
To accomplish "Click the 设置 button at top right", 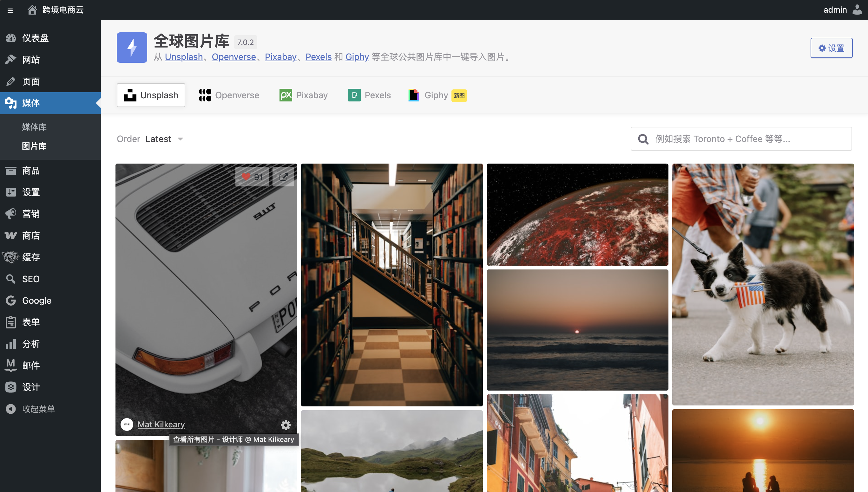I will click(832, 48).
